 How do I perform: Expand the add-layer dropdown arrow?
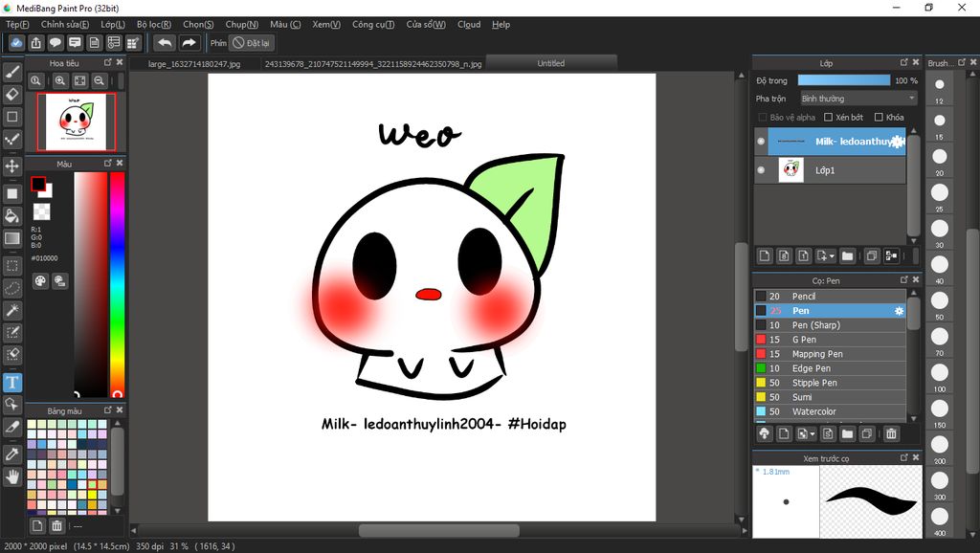click(832, 256)
